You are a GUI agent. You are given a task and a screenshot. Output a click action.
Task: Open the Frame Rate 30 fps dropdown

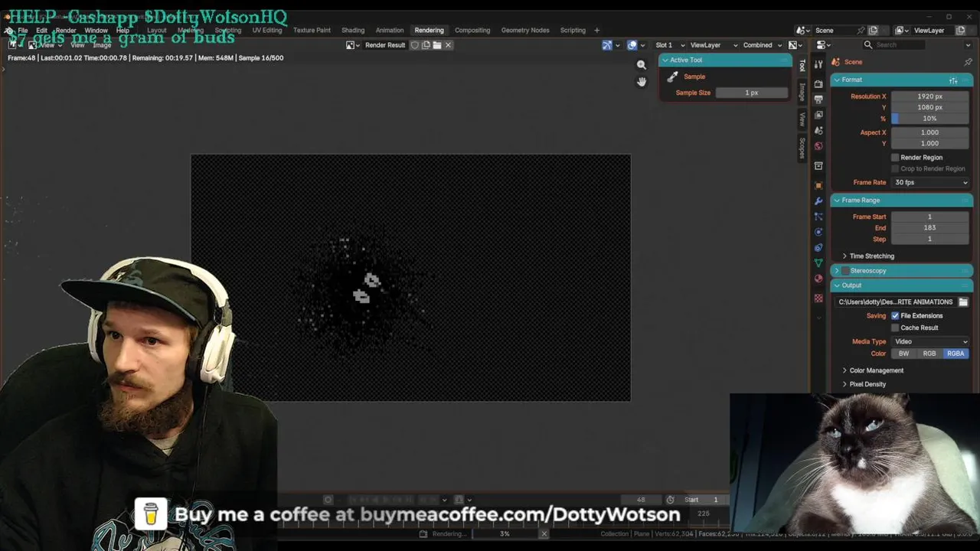click(x=930, y=182)
